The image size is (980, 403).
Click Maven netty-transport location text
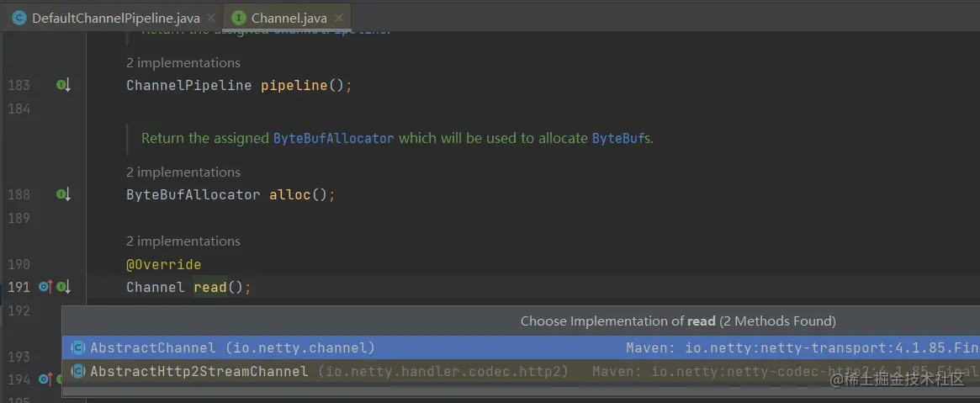click(803, 347)
